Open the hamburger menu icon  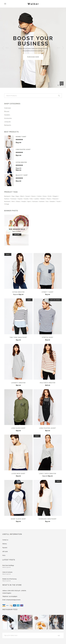click(x=5, y=4)
